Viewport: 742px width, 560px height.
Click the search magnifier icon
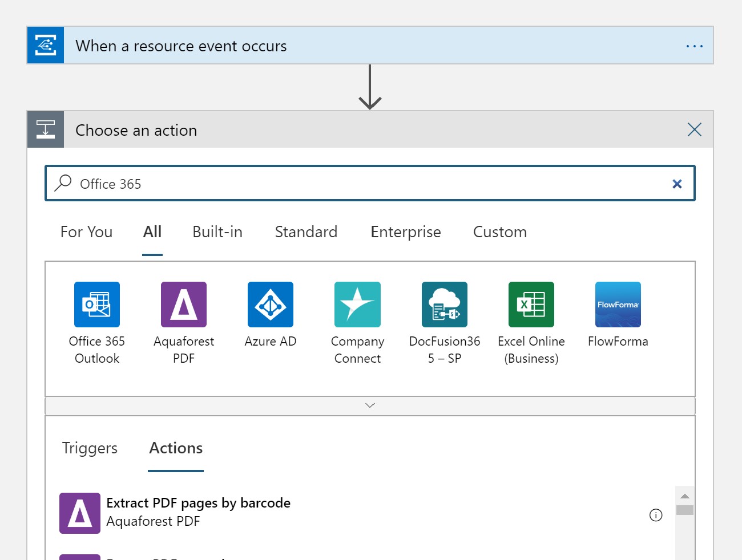pos(63,183)
